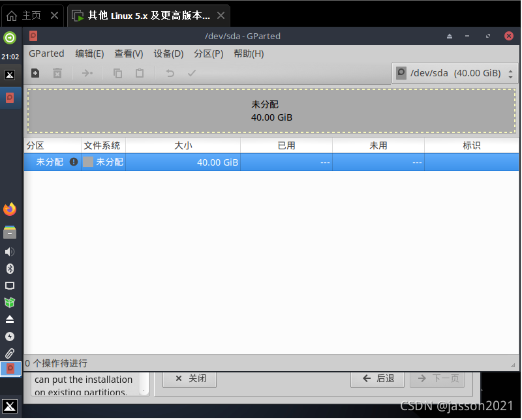This screenshot has width=522, height=420.
Task: Click the 后退 button in installer window
Action: 378,379
